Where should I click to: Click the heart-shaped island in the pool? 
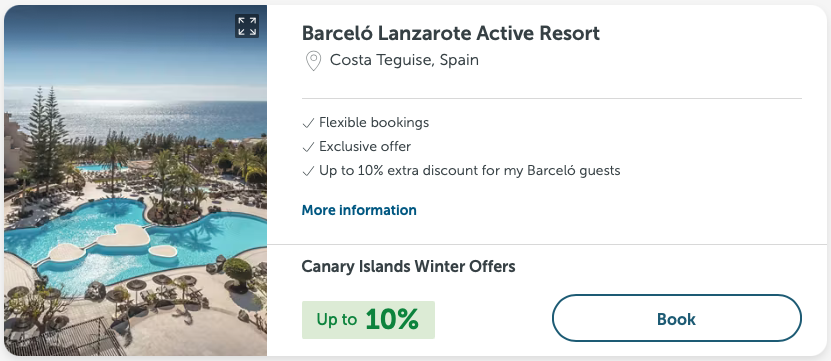coord(123,235)
